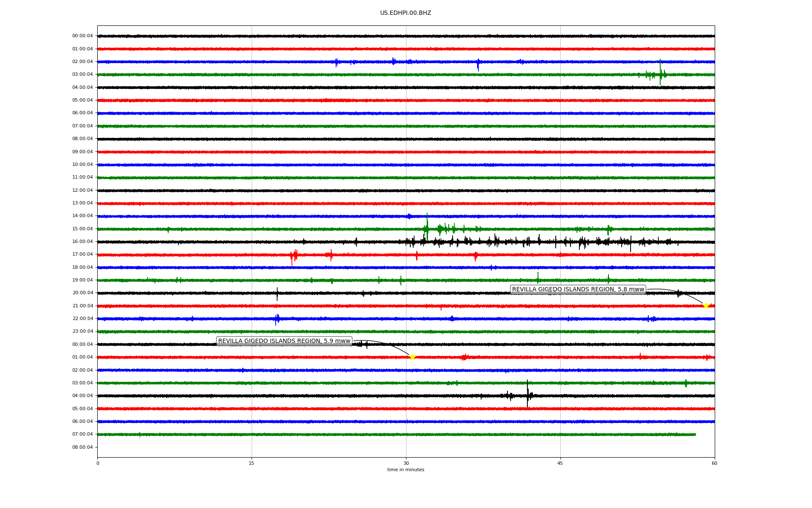Click the 23:00:04 row time label
812x508 pixels.
point(82,331)
